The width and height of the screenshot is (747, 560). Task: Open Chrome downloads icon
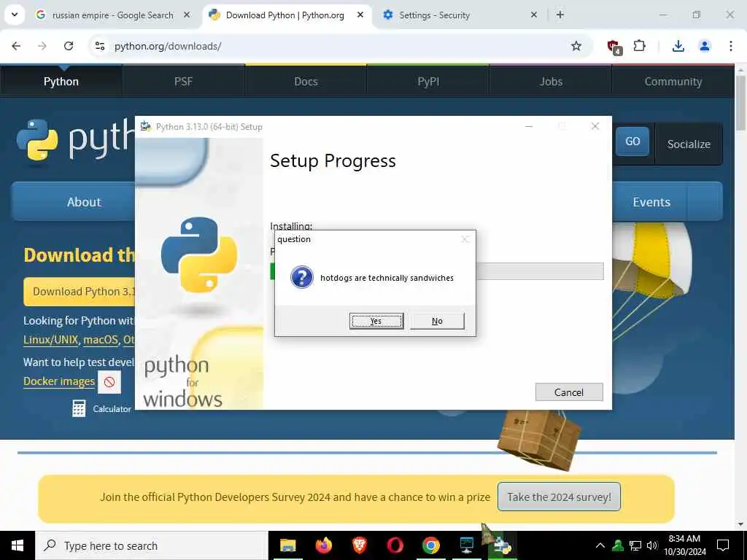click(x=678, y=46)
